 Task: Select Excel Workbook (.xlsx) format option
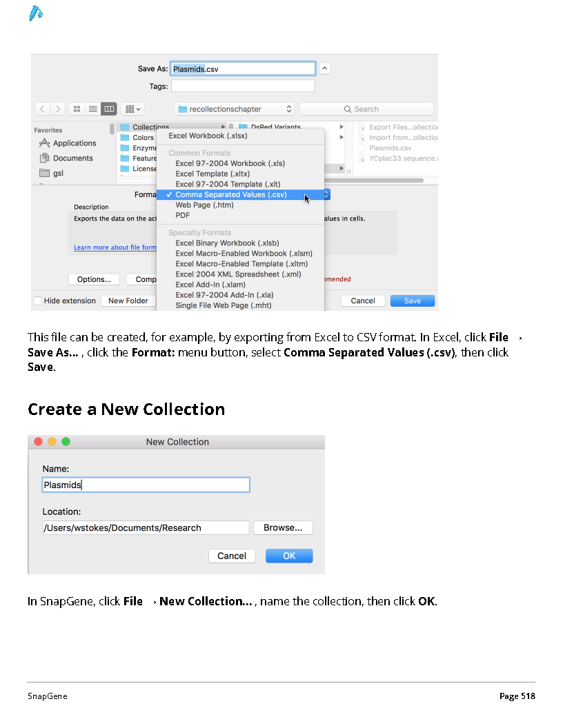pos(208,136)
